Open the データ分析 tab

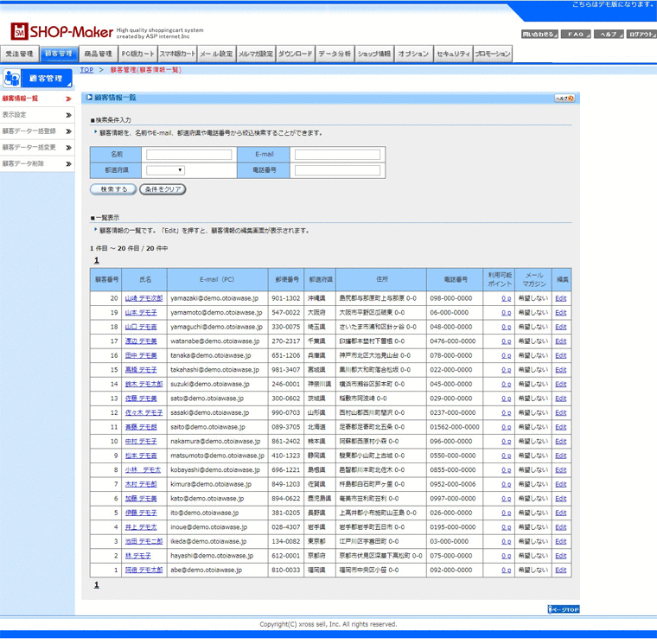335,54
